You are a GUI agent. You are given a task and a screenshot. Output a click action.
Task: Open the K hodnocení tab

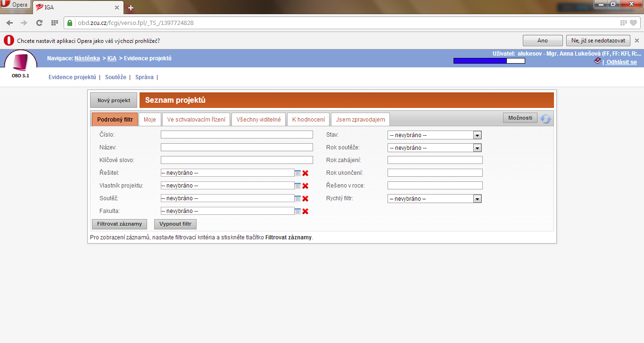308,119
